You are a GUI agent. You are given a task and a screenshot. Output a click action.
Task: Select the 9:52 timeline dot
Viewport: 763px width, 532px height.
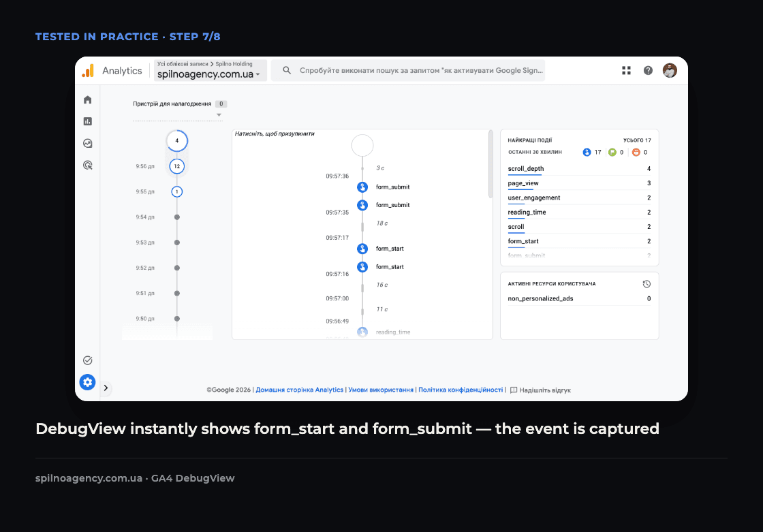pos(176,268)
